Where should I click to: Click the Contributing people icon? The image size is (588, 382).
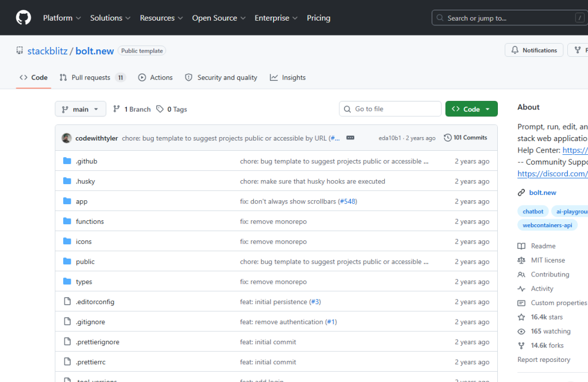pos(521,275)
